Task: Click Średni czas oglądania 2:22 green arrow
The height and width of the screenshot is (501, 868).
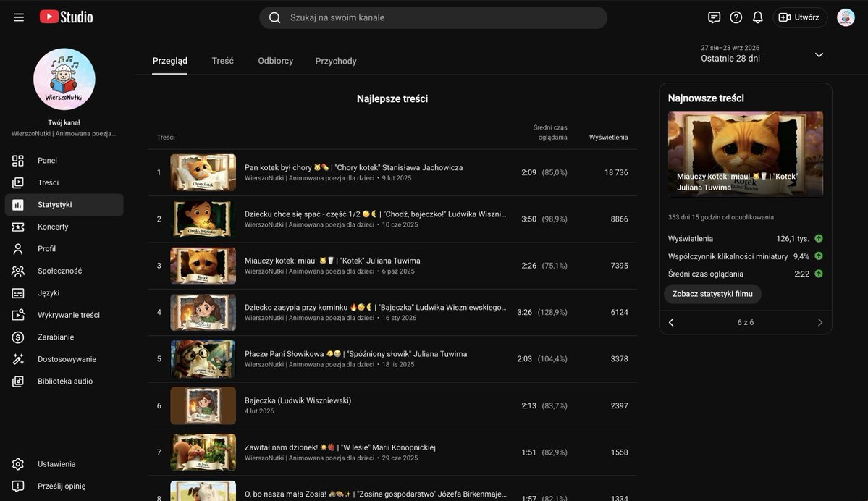Action: 819,274
